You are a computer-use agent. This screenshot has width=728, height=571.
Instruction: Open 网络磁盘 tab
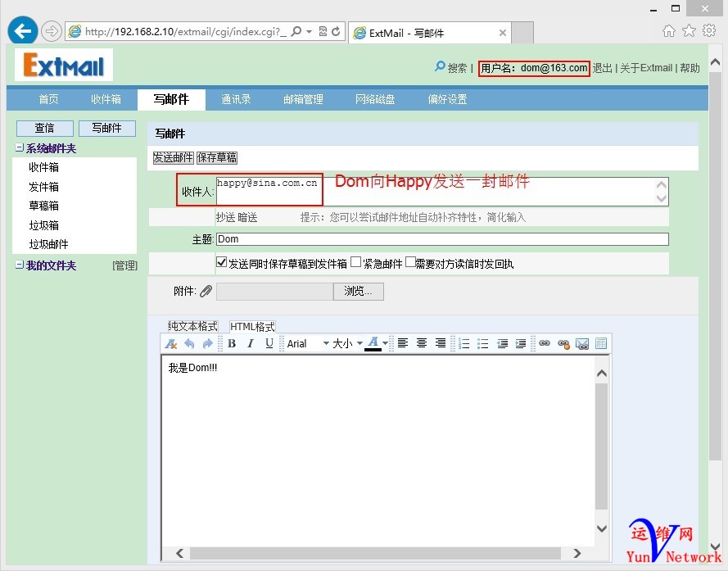click(x=375, y=99)
